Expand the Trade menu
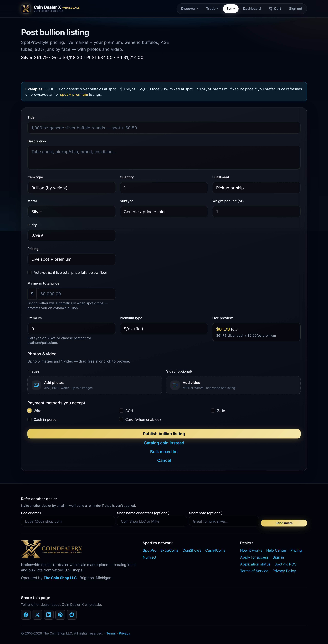The image size is (328, 644). pos(212,8)
